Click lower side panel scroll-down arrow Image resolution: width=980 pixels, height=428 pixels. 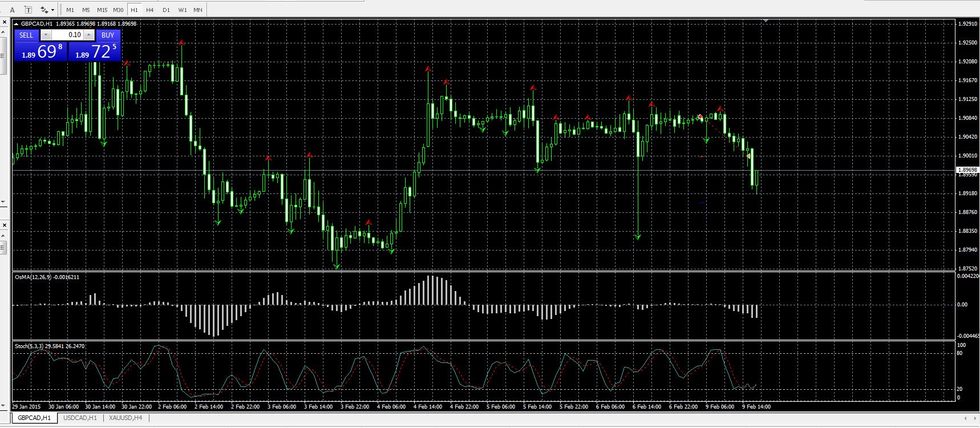tap(3, 405)
